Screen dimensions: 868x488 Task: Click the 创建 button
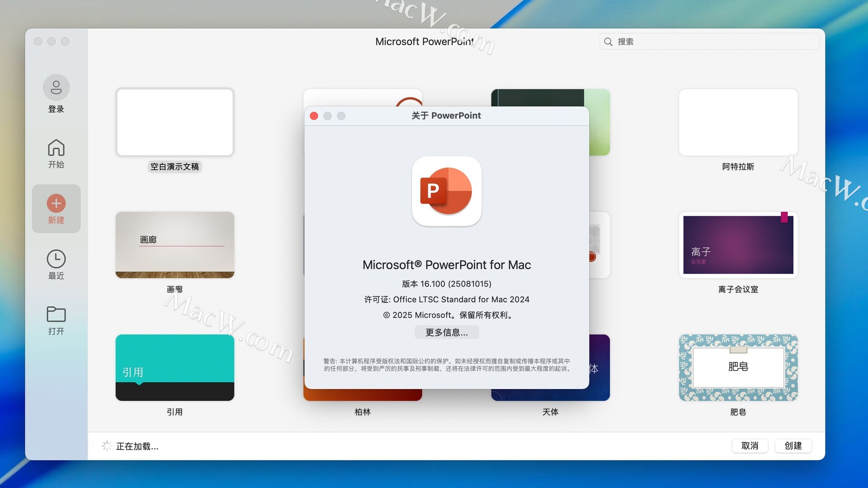tap(793, 446)
